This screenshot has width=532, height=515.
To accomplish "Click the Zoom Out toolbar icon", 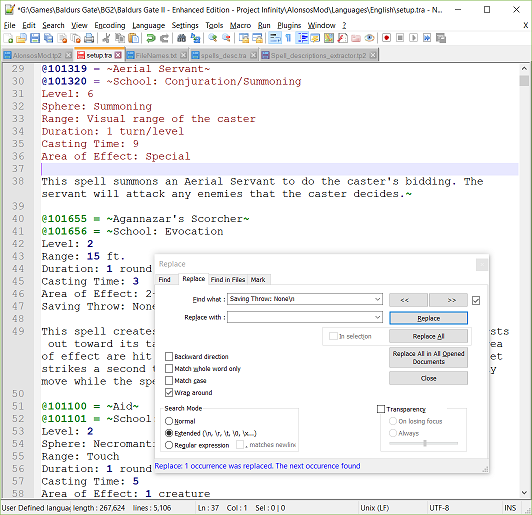I will tap(226, 38).
